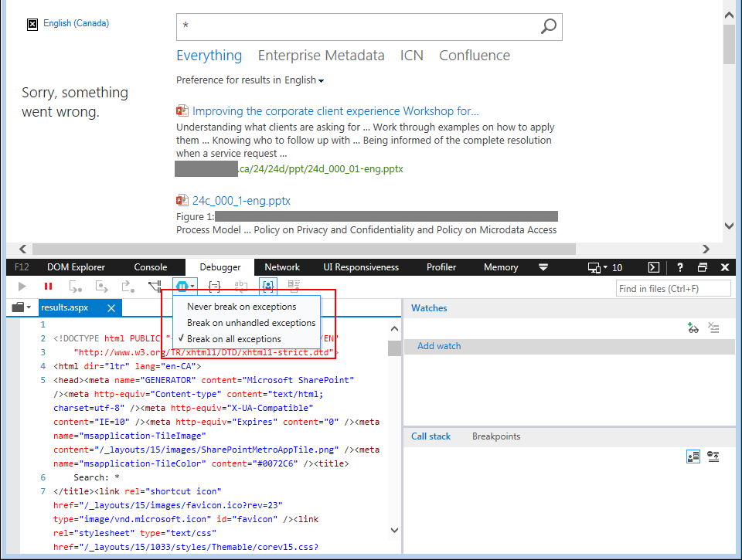Choose Break on unhandled exceptions option

pyautogui.click(x=251, y=323)
